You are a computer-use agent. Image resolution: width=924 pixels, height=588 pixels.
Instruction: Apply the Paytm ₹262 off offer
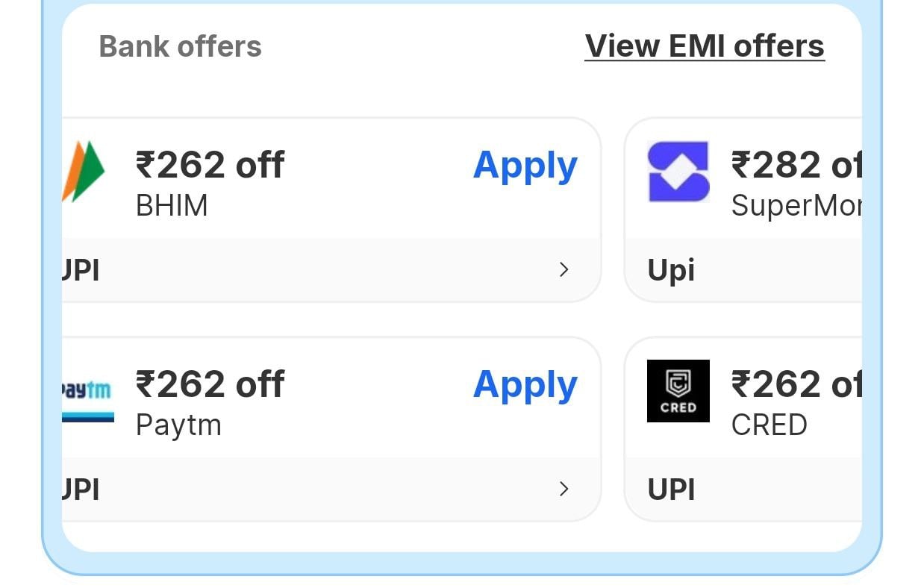525,385
